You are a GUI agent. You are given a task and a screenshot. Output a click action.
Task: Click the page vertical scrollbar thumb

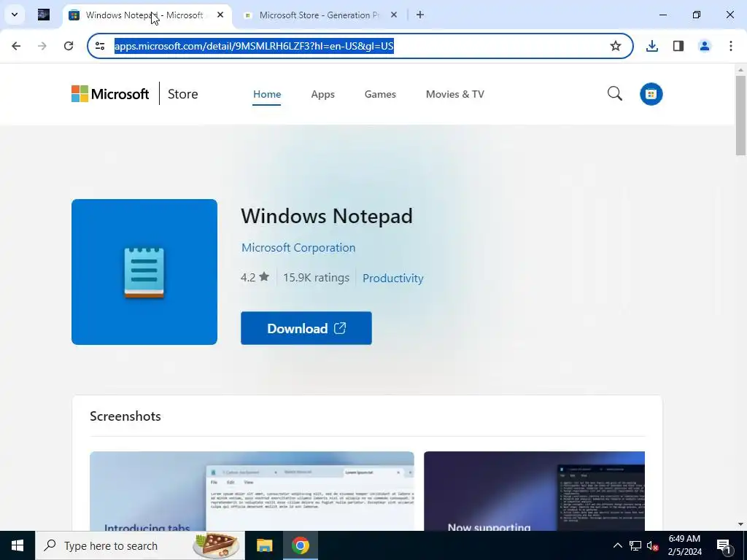pos(740,115)
